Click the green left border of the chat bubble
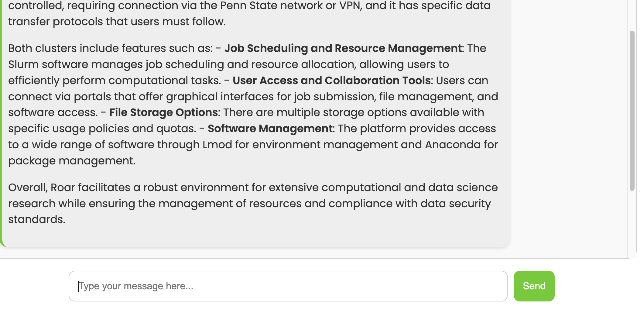Viewport: 644px width, 313px height. click(1, 122)
